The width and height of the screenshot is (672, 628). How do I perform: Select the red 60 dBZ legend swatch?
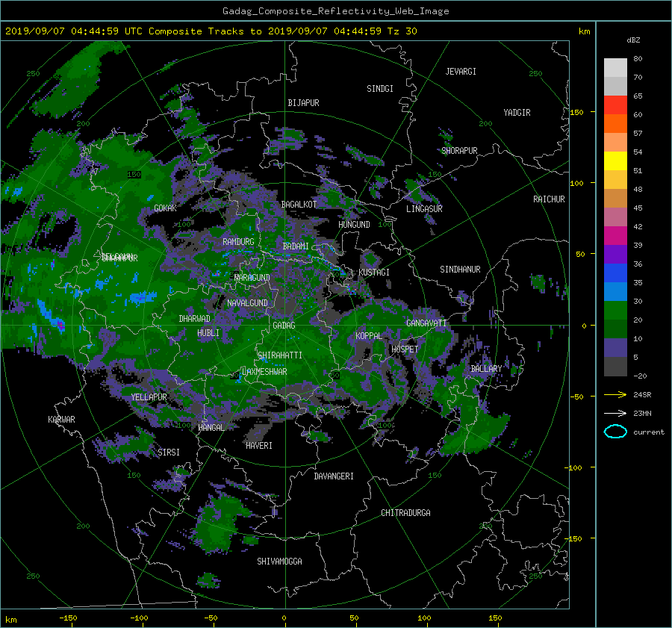[615, 105]
